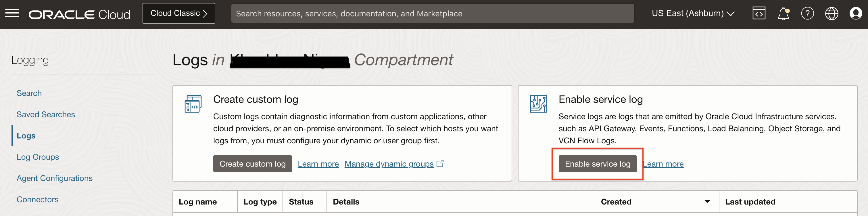
Task: Click the external link icon beside Manage dynamic groups
Action: coord(440,163)
